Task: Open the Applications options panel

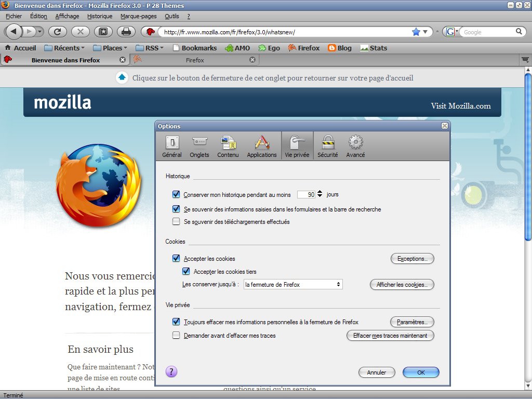Action: (x=262, y=146)
